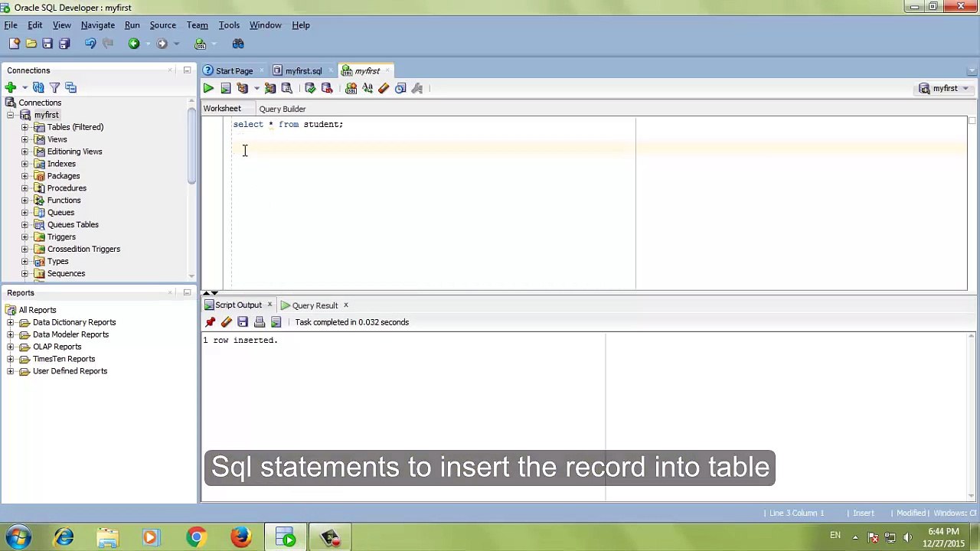The width and height of the screenshot is (980, 551).
Task: Click the Commit icon
Action: point(310,89)
